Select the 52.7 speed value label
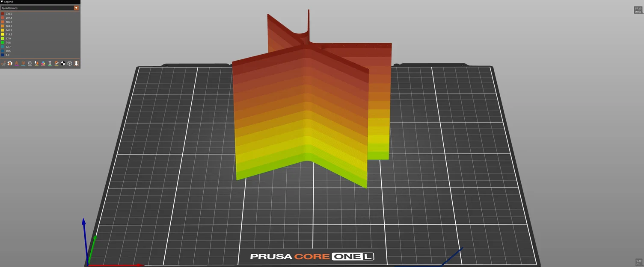 [x=8, y=47]
